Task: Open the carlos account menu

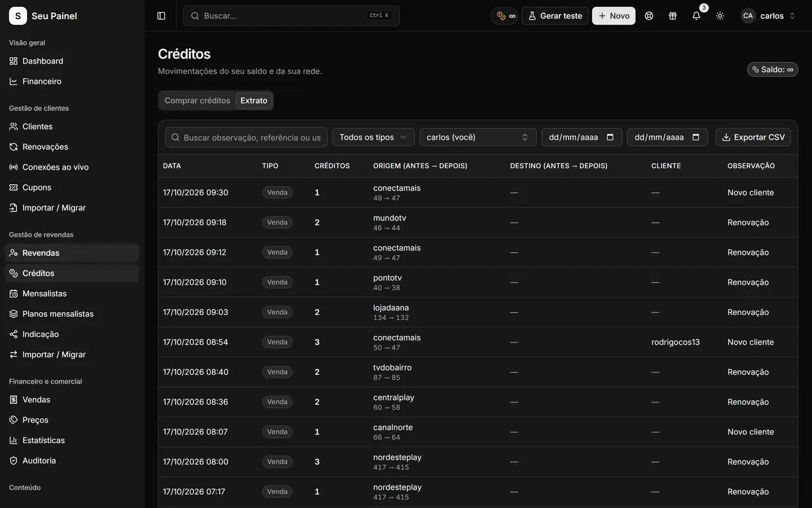Action: pyautogui.click(x=768, y=16)
